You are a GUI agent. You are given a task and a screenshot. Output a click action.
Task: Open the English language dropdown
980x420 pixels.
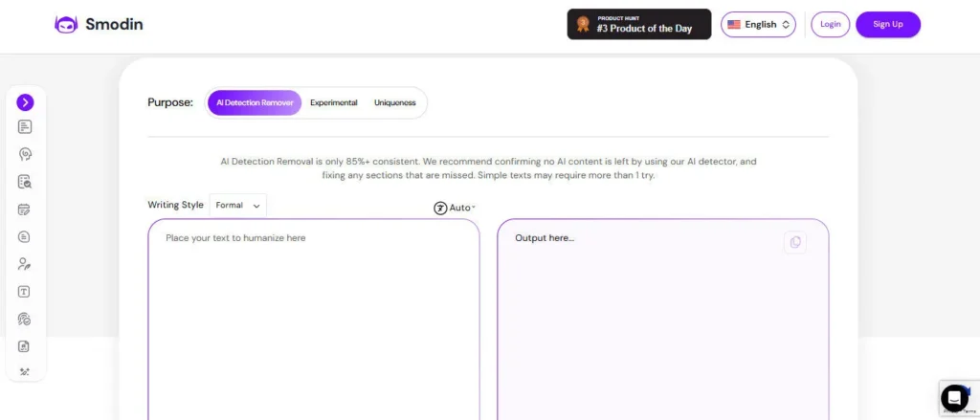(759, 25)
